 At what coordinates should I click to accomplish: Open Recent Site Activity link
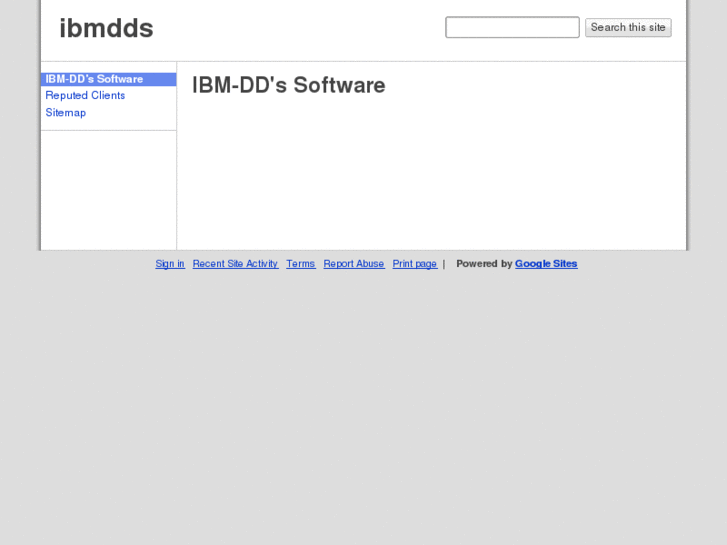click(236, 263)
